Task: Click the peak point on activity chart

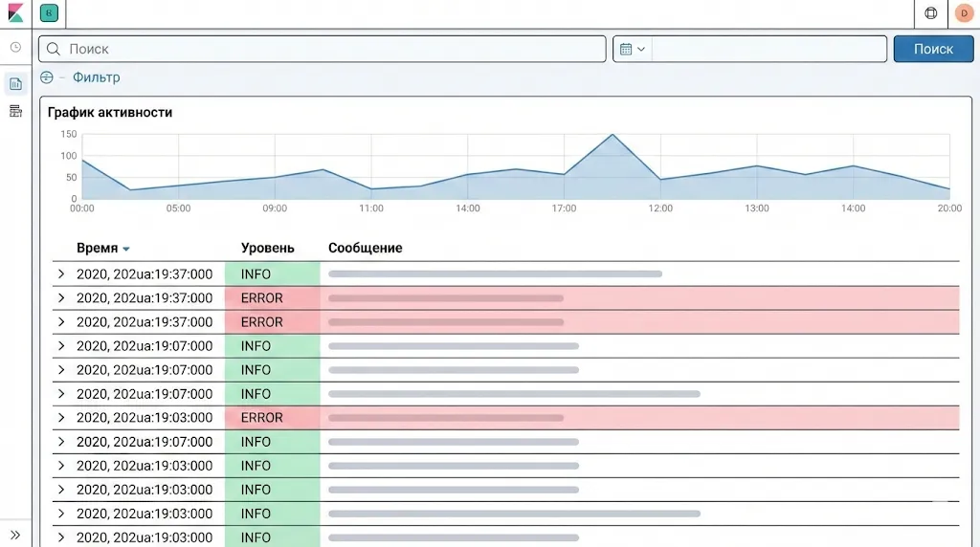Action: (612, 135)
